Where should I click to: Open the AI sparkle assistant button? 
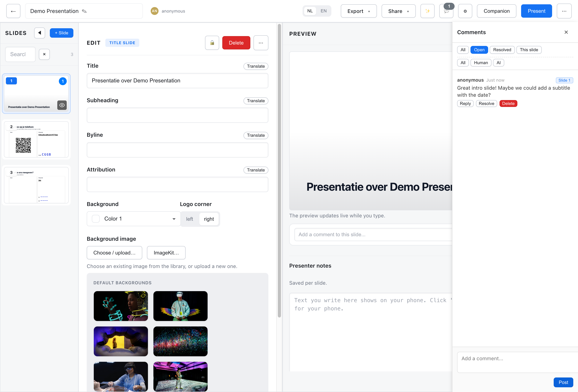click(x=427, y=11)
